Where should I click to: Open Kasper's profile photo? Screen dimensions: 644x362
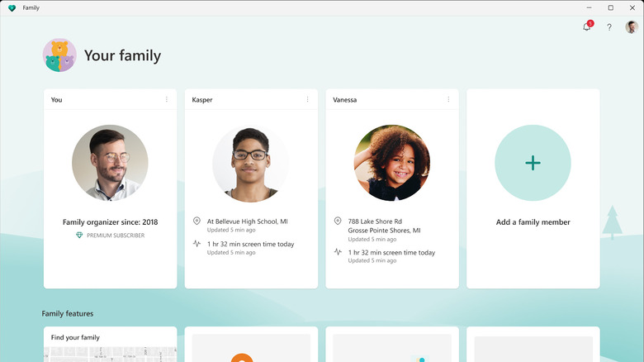(x=250, y=164)
